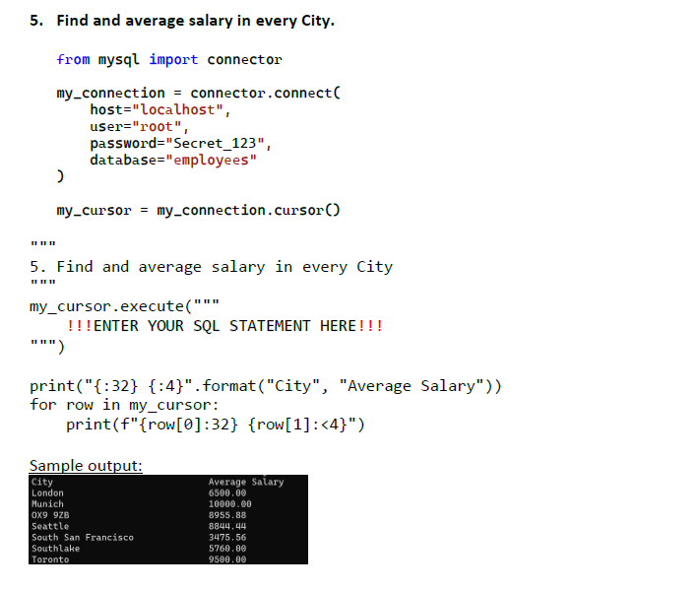
Task: Click the value 10000.00 in sample output
Action: coord(230,504)
